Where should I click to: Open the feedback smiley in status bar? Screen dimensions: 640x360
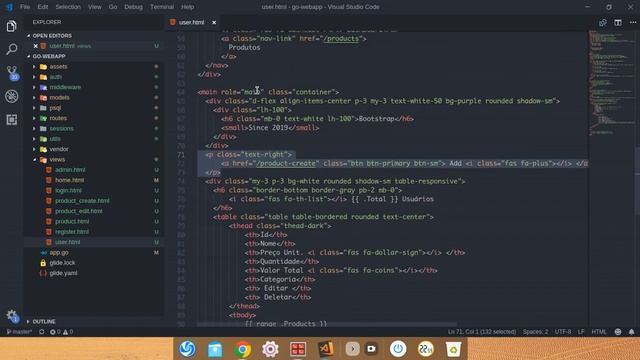618,332
